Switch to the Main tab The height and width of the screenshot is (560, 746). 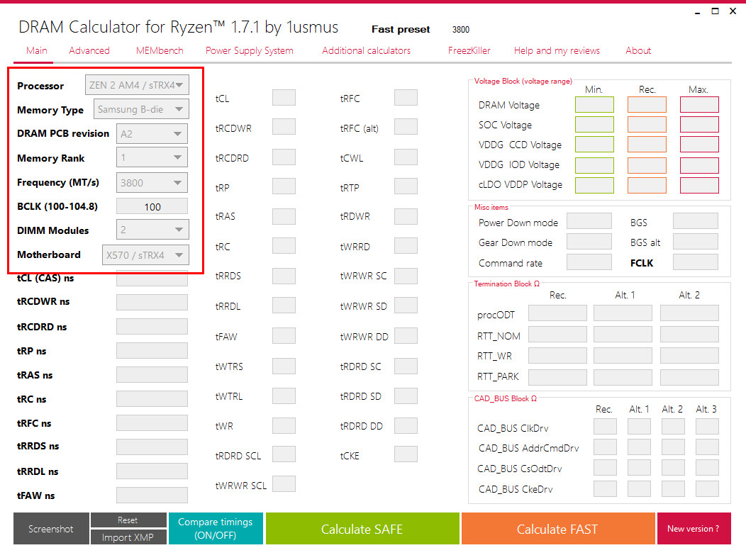click(37, 50)
